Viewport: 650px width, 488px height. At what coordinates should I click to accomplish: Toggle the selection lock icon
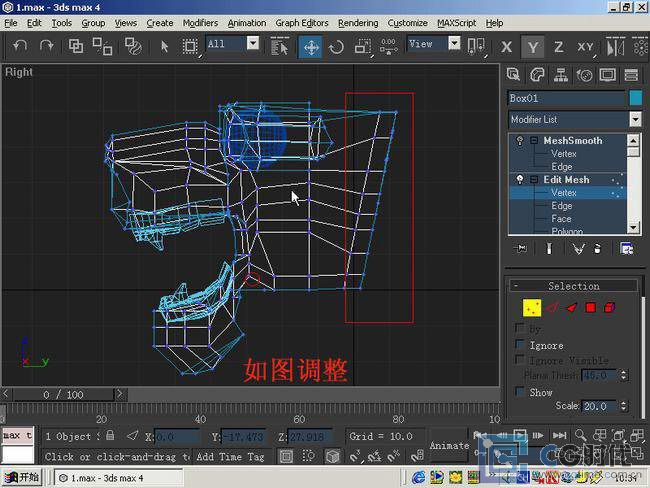click(x=110, y=435)
